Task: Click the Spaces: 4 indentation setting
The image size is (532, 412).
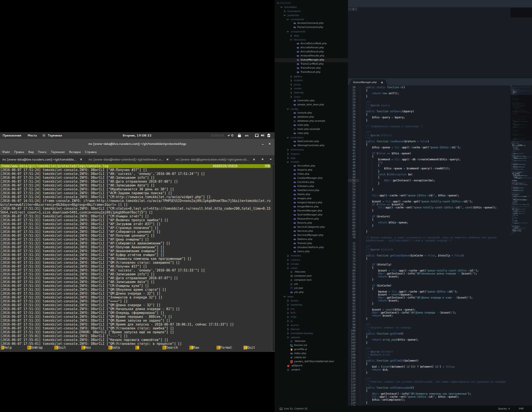Action: 504,409
